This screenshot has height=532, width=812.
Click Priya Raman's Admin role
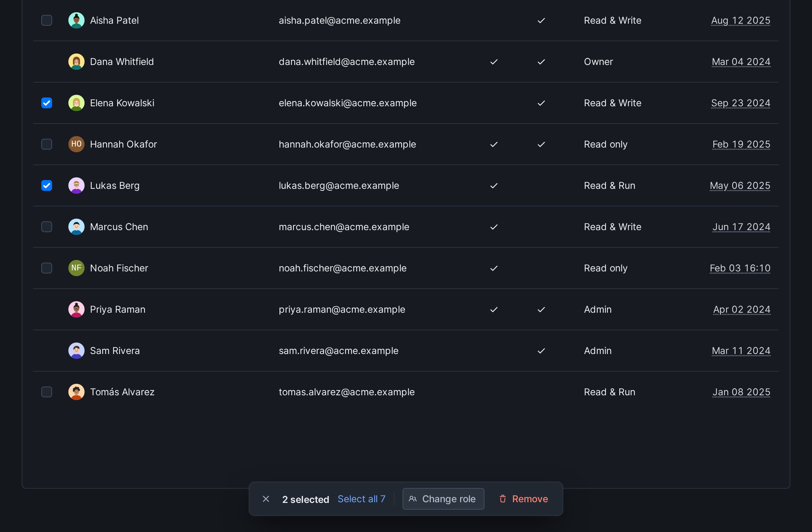coord(598,310)
